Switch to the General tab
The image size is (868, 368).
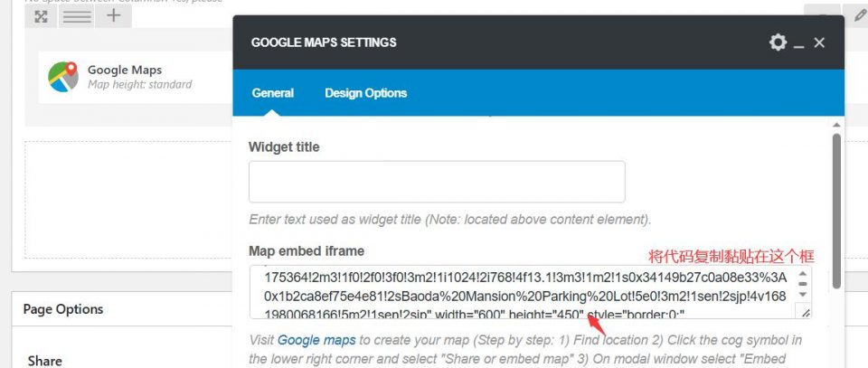click(x=273, y=93)
